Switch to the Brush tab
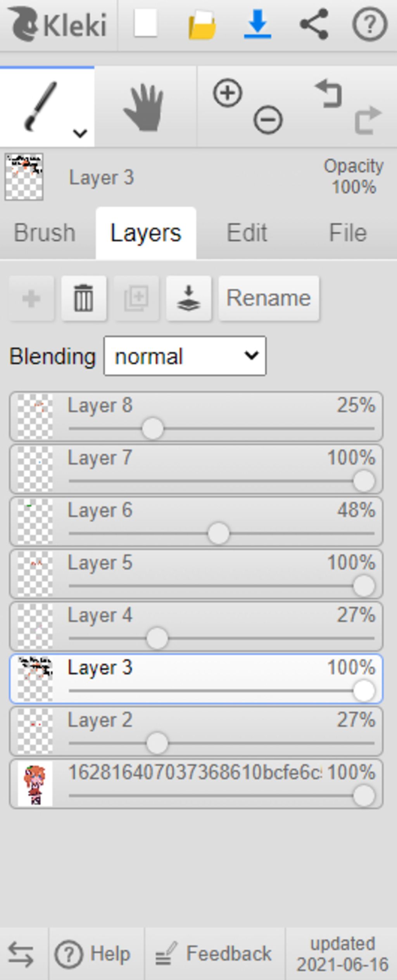The height and width of the screenshot is (980, 397). (x=45, y=233)
